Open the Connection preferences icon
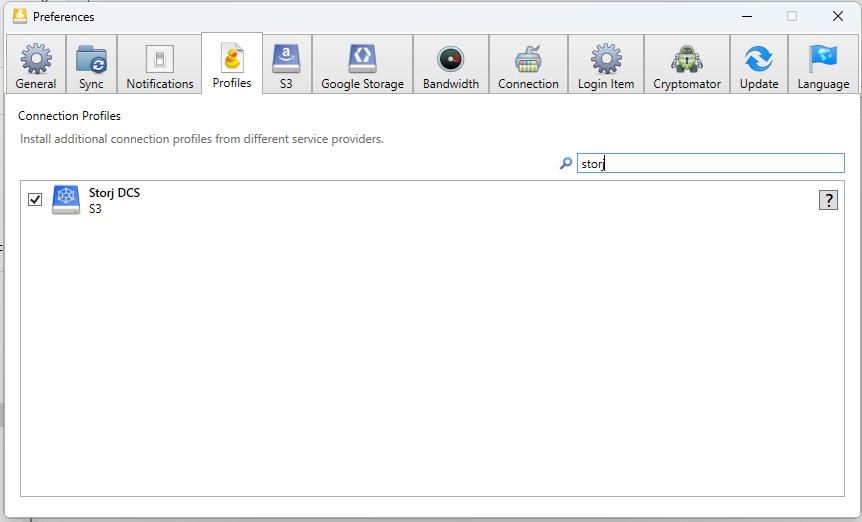 point(528,59)
